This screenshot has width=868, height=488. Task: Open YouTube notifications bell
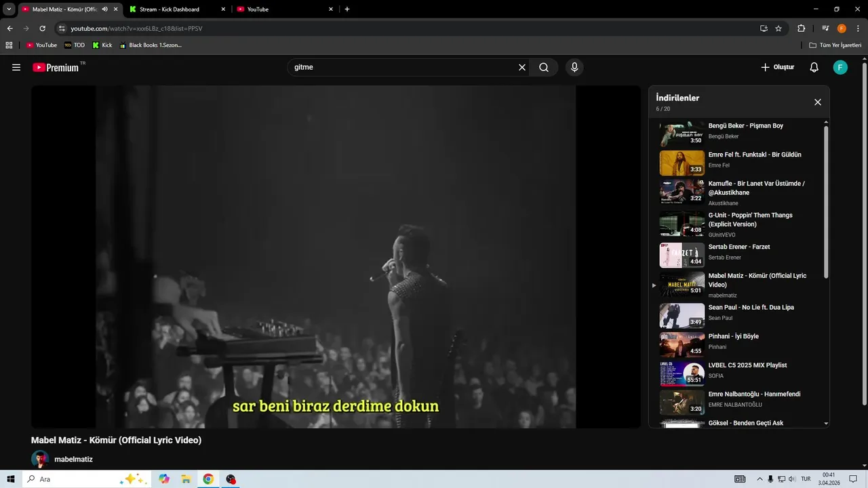tap(814, 67)
